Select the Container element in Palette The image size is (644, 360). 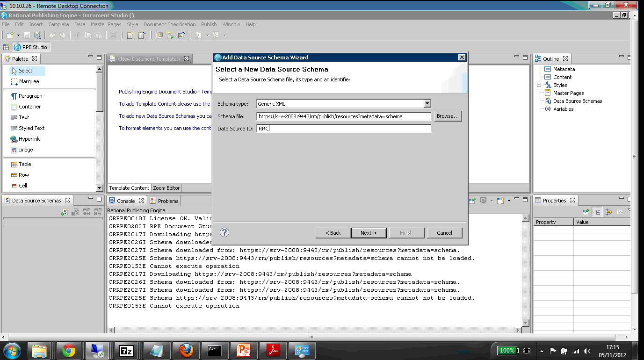26,107
